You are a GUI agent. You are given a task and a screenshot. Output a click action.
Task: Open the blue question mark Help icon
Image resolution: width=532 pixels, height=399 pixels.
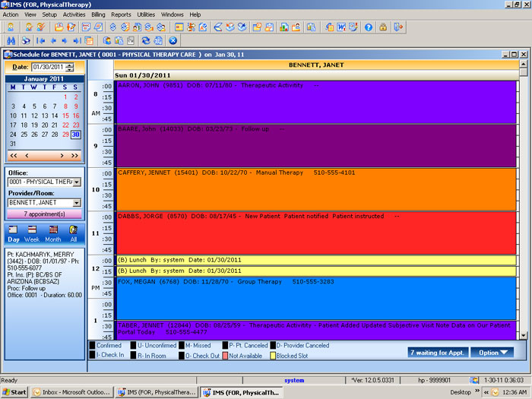point(369,27)
